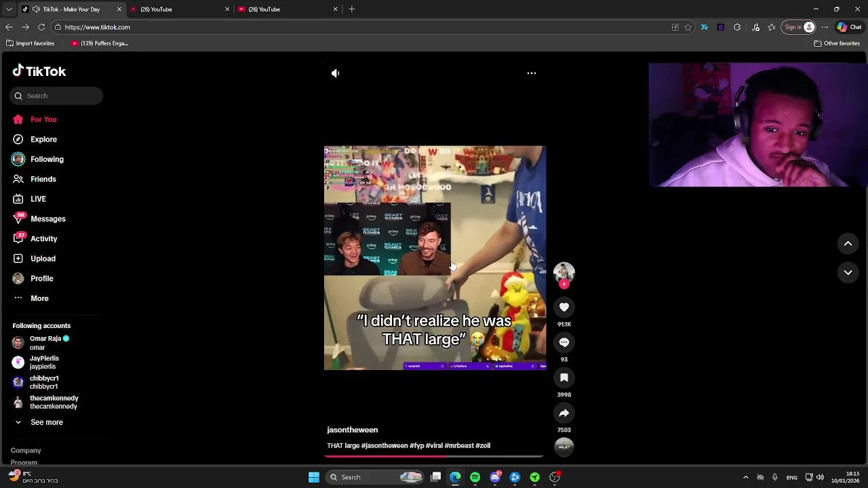Open the video three-dot options menu

532,73
